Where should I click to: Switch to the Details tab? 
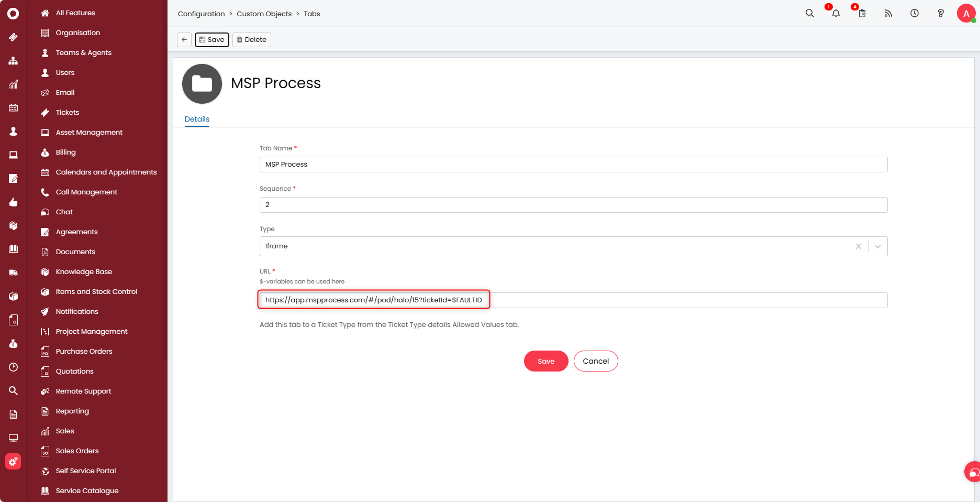[197, 119]
